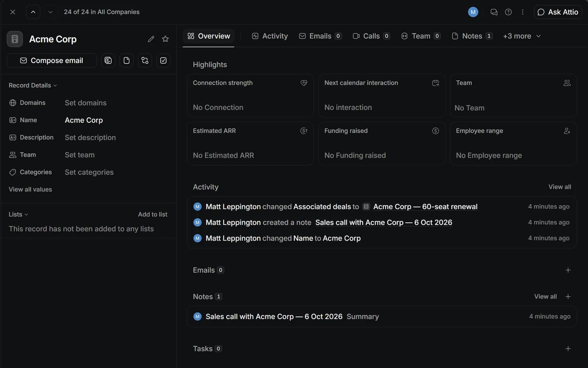Viewport: 588px width, 368px height.
Task: Open the user avatar in top bar
Action: (x=473, y=12)
